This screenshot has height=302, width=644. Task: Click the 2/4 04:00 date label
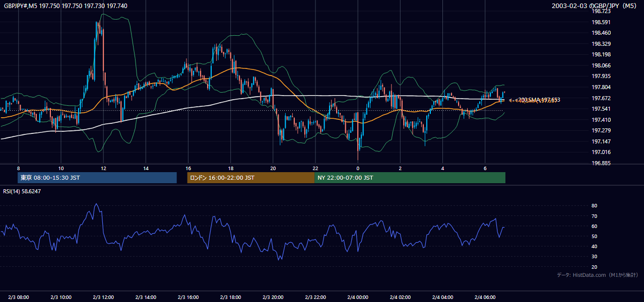coord(442,297)
